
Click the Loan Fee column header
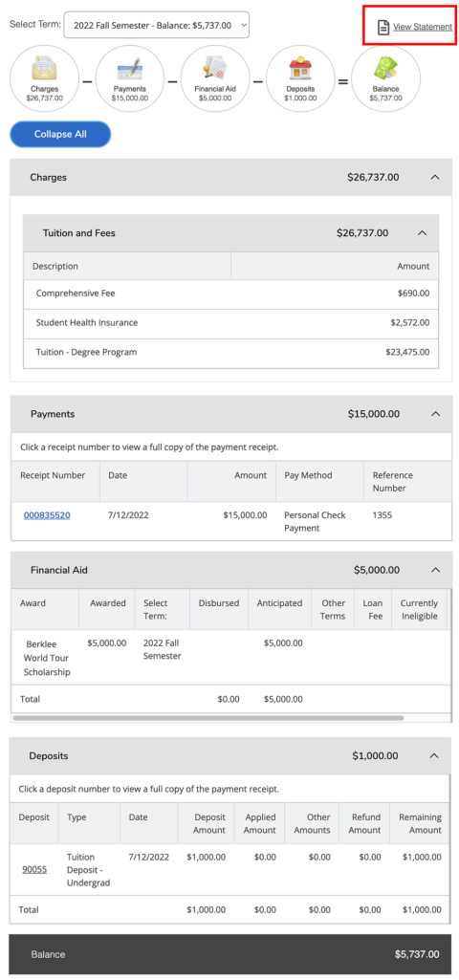(x=373, y=609)
